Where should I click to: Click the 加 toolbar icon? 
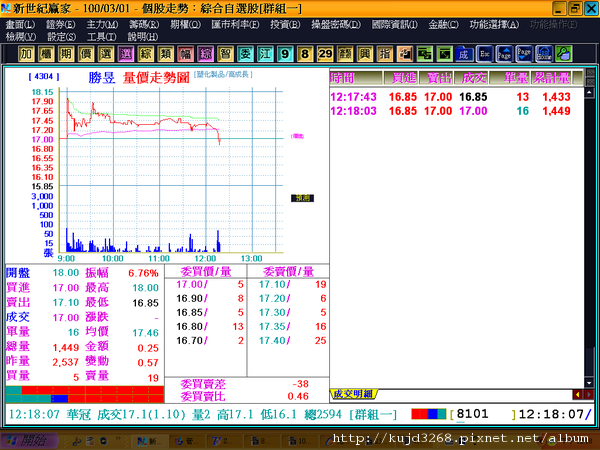pos(26,54)
